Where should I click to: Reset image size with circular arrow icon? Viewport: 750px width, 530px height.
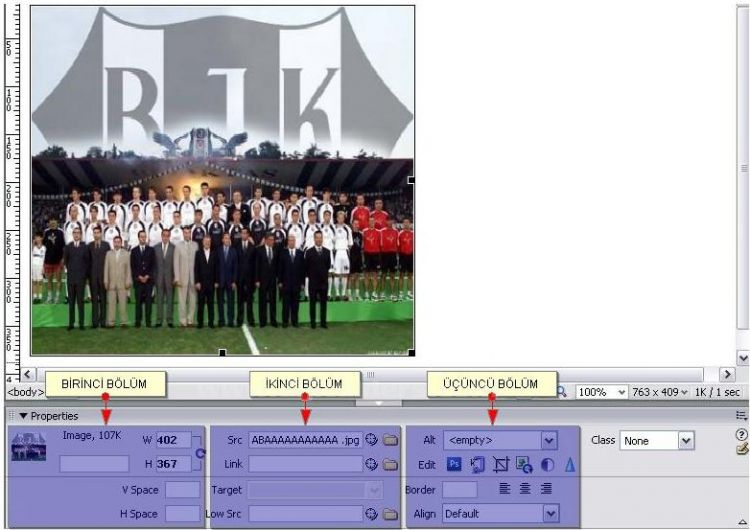click(x=200, y=453)
